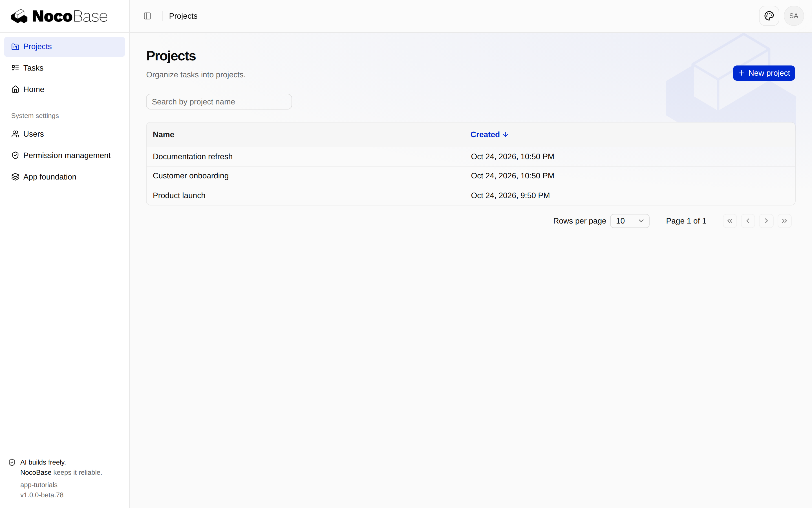Open the Documentation refresh project row
The image size is (812, 508).
(471, 157)
